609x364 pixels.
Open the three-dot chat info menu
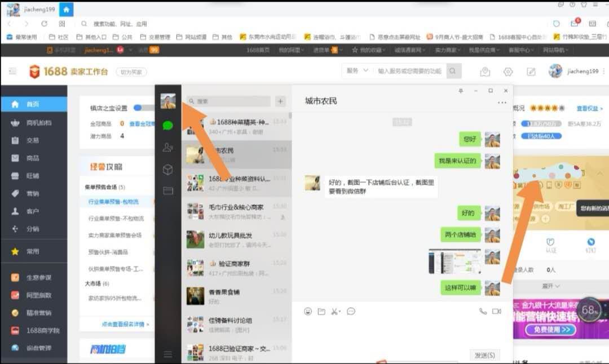(x=502, y=103)
